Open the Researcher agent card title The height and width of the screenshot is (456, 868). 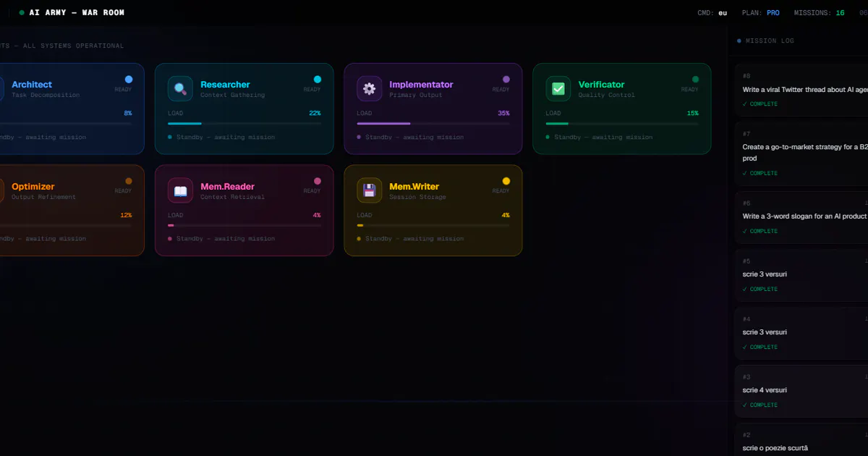pos(225,85)
